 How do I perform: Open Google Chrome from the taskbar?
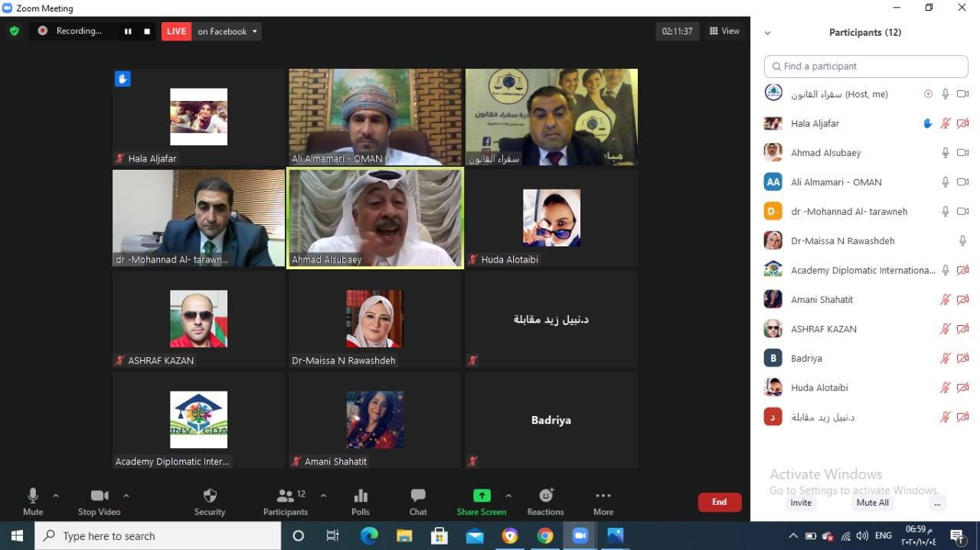(545, 536)
